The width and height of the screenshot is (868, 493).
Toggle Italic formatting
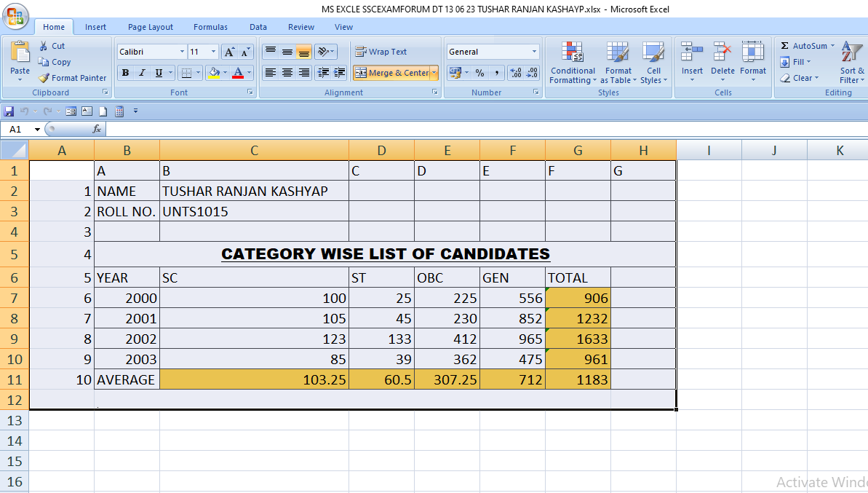tap(141, 73)
